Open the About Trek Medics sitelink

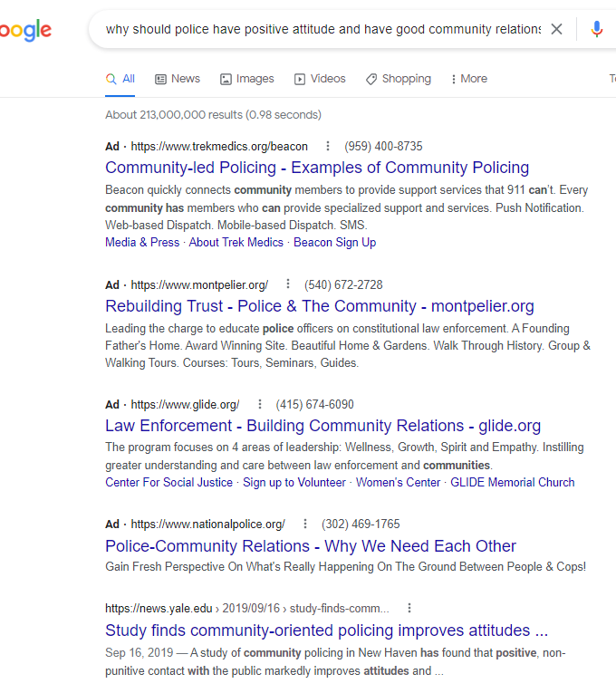(x=236, y=242)
